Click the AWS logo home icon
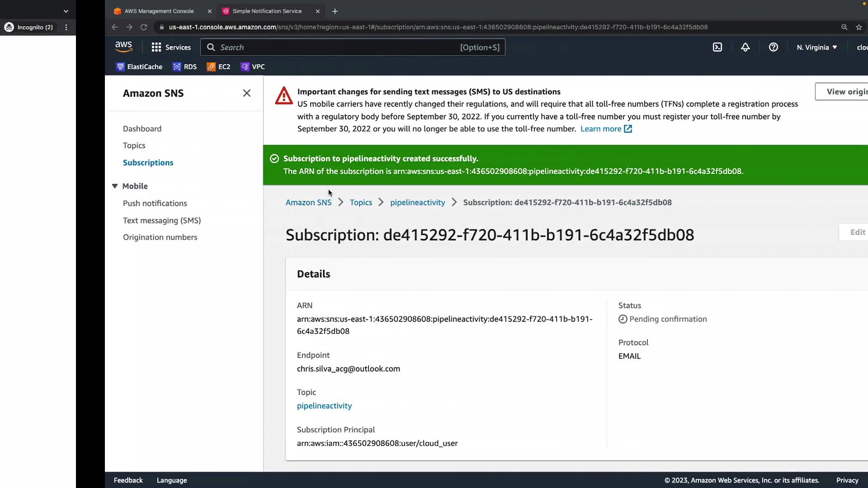Image resolution: width=868 pixels, height=488 pixels. [x=123, y=47]
